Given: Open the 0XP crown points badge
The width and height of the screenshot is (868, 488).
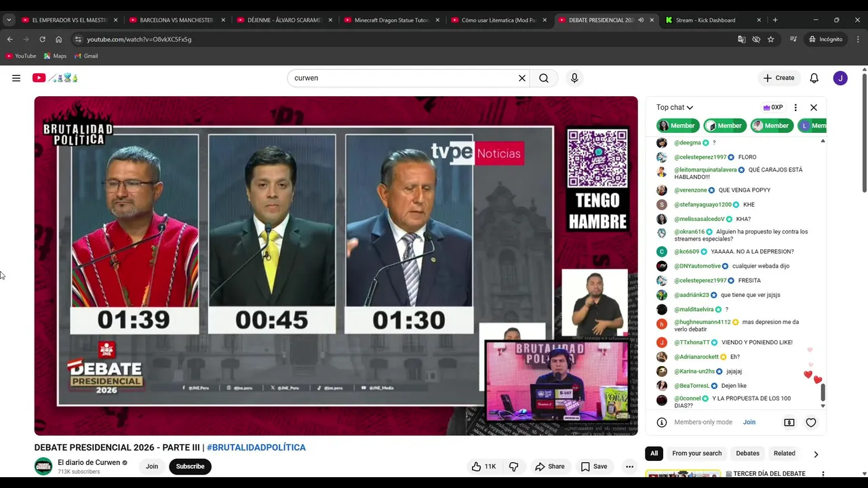Looking at the screenshot, I should click(x=773, y=107).
